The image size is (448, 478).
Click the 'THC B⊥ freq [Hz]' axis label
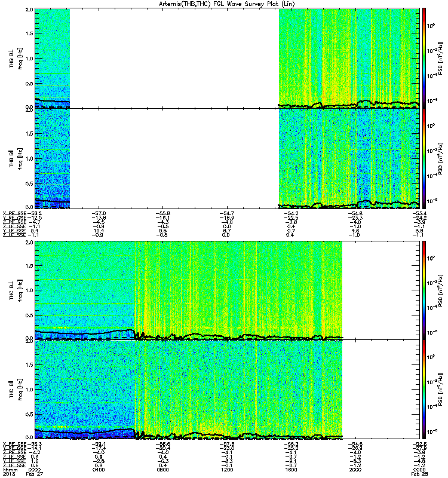16,290
